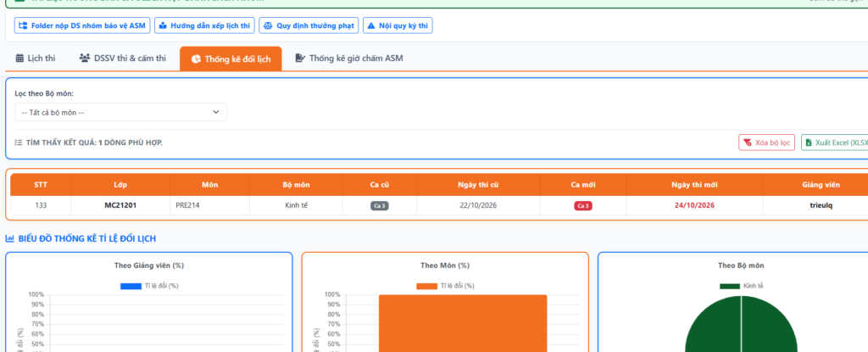The height and width of the screenshot is (352, 868).
Task: Click bar chart icon beside BIỂU ĐỒ THỐNG KÊ
Action: point(9,239)
